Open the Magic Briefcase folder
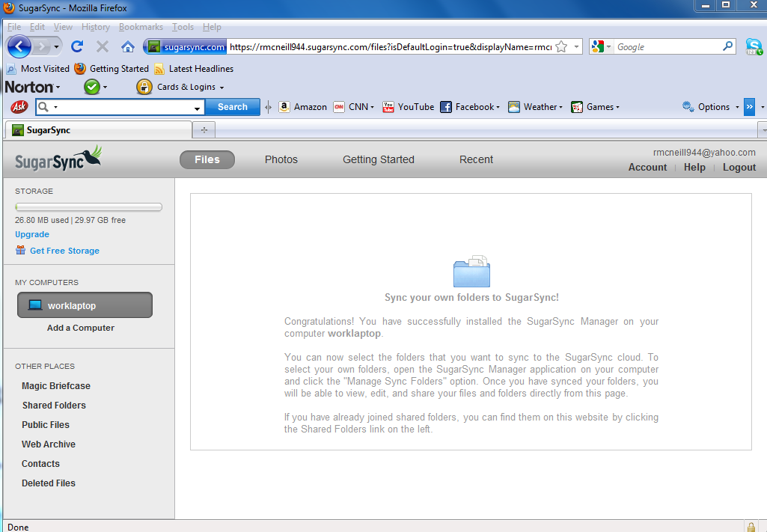767x532 pixels. coord(56,386)
